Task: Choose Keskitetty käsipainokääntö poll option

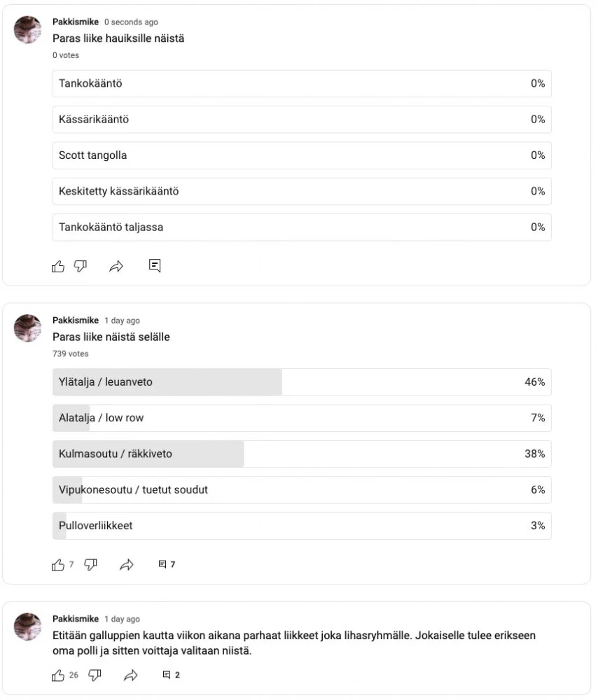Action: (302, 191)
